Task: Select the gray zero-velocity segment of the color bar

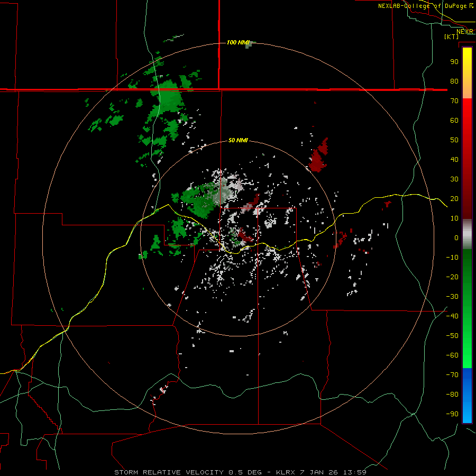Action: pos(467,234)
